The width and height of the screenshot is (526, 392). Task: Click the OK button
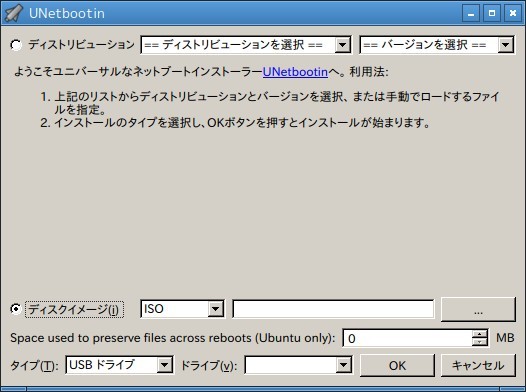point(397,365)
